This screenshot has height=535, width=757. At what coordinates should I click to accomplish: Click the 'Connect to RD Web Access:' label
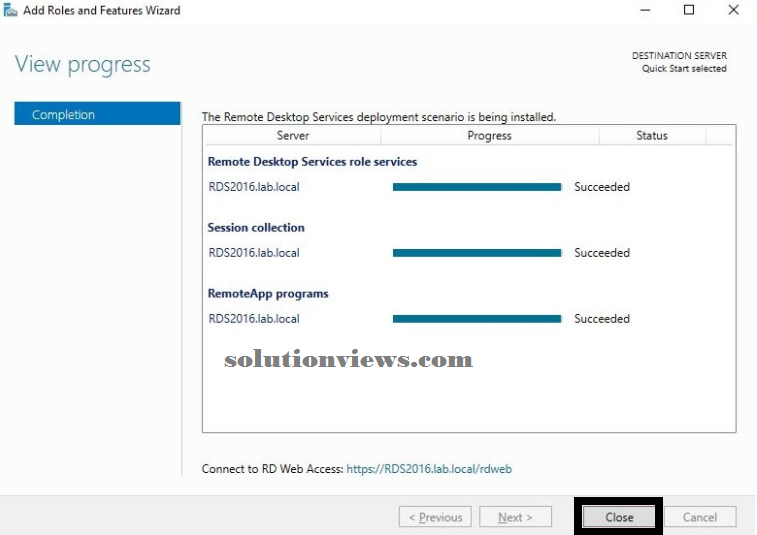click(272, 469)
